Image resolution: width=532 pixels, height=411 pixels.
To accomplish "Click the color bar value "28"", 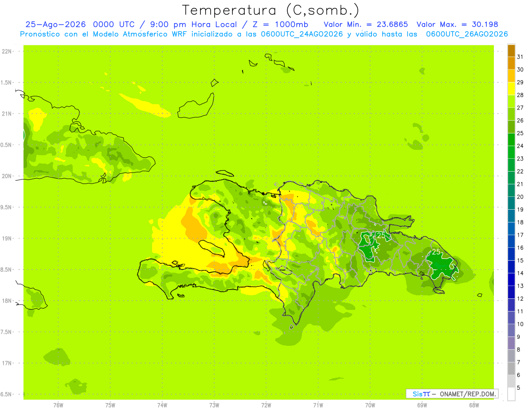I will pos(520,95).
